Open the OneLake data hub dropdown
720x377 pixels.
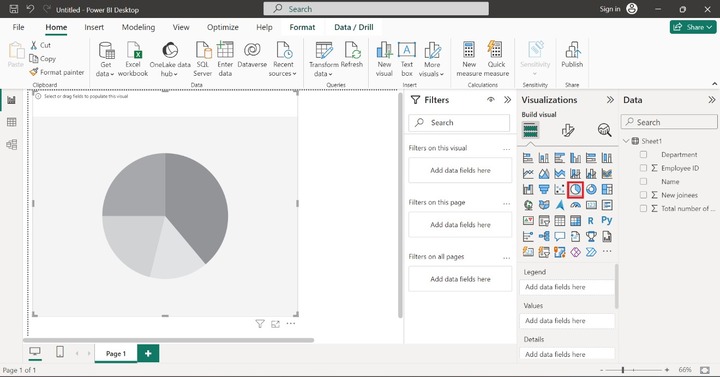tap(170, 60)
